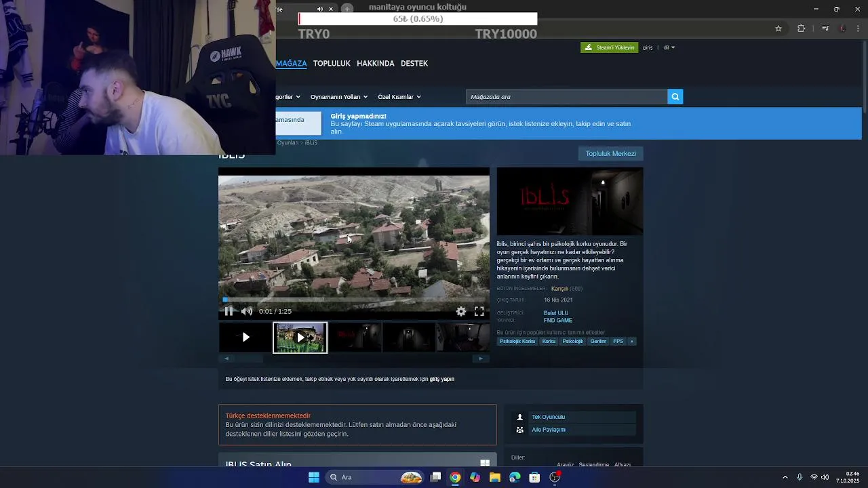Expand Oynamanın Yolları dropdown

(x=338, y=97)
